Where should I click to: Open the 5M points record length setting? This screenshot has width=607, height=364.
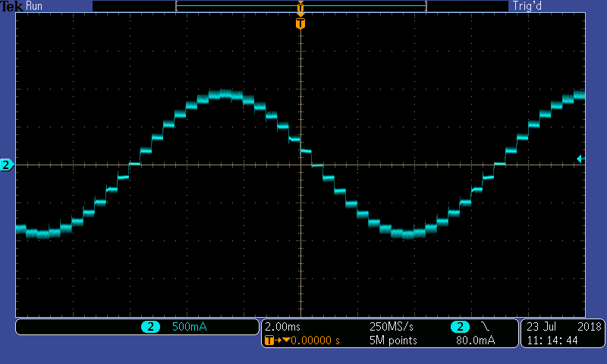[x=390, y=340]
